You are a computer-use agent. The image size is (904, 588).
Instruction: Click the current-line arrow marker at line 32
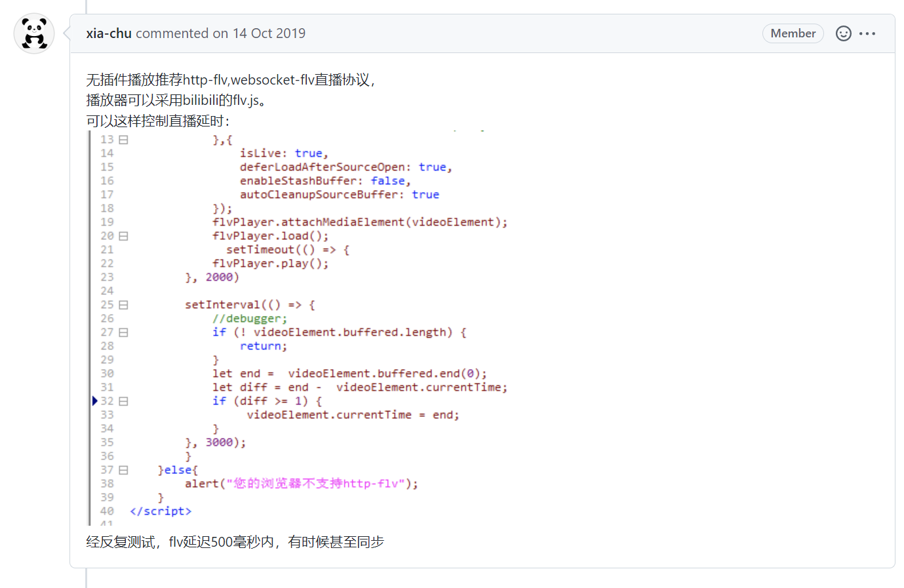pyautogui.click(x=94, y=401)
